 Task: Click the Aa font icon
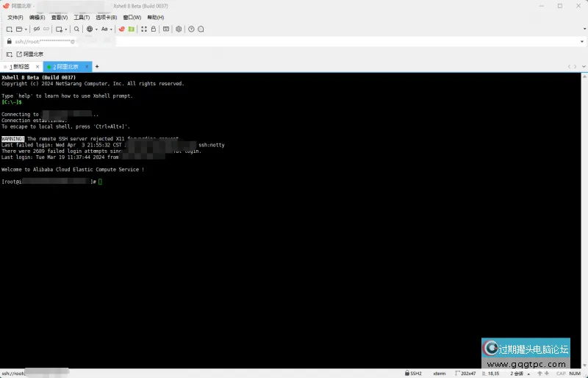click(104, 29)
